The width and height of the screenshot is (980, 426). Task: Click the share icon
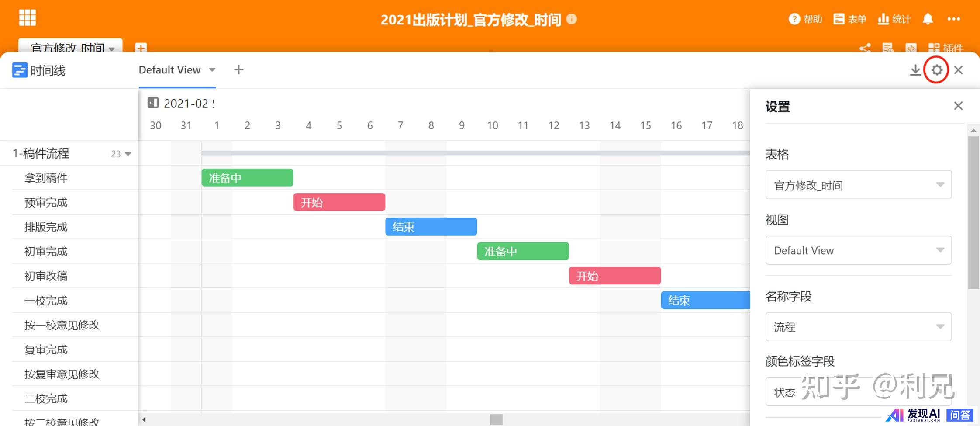point(865,48)
